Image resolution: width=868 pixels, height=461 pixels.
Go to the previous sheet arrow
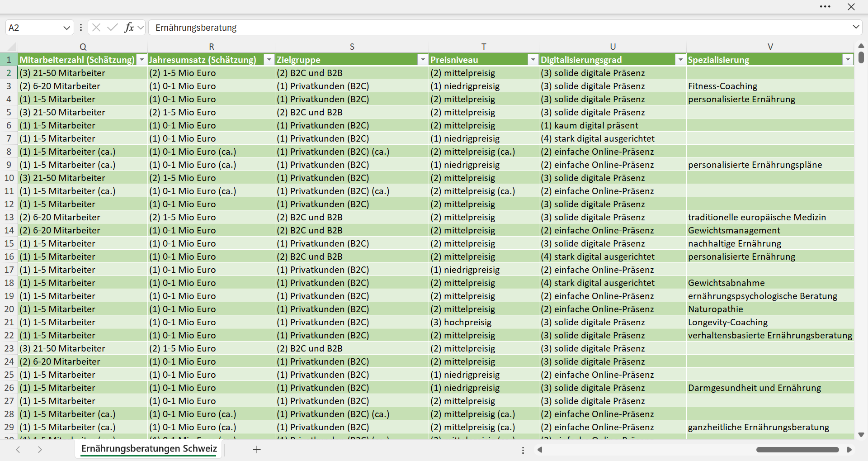click(18, 450)
